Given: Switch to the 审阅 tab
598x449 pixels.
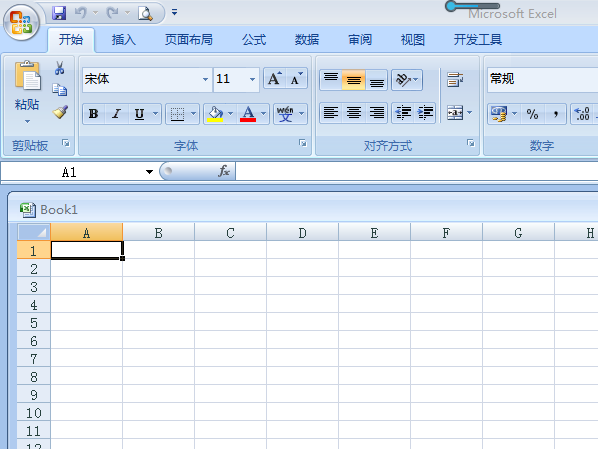Looking at the screenshot, I should 360,40.
